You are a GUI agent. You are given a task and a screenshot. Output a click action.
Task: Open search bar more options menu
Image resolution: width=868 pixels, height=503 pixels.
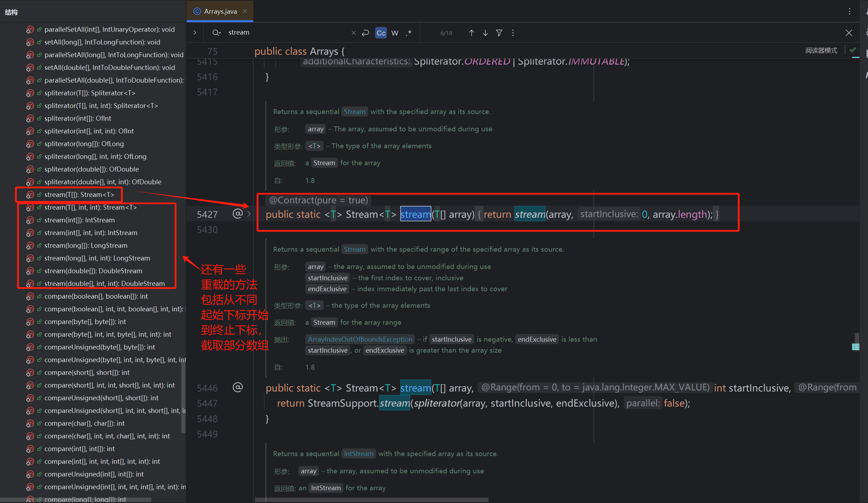tap(513, 33)
